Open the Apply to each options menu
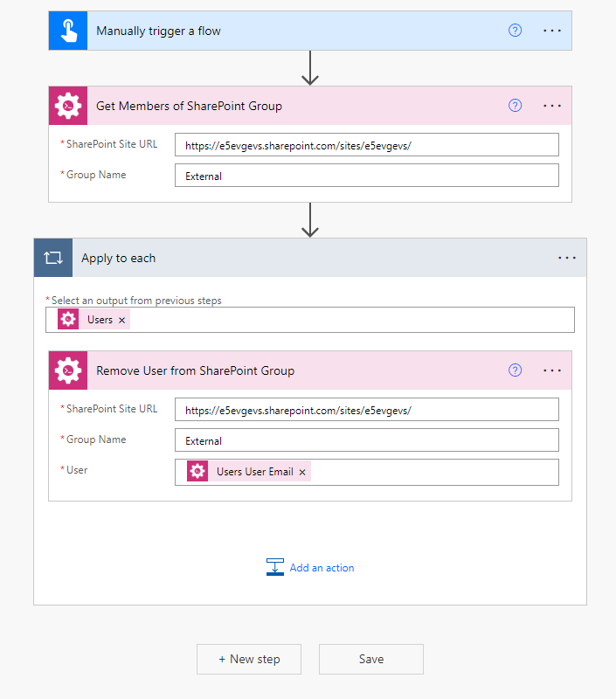This screenshot has width=616, height=699. (567, 257)
